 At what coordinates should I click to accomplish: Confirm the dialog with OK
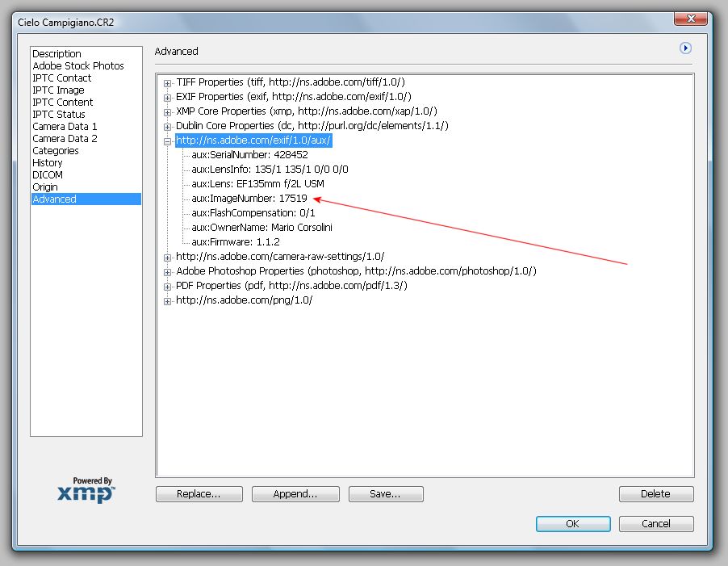click(572, 523)
